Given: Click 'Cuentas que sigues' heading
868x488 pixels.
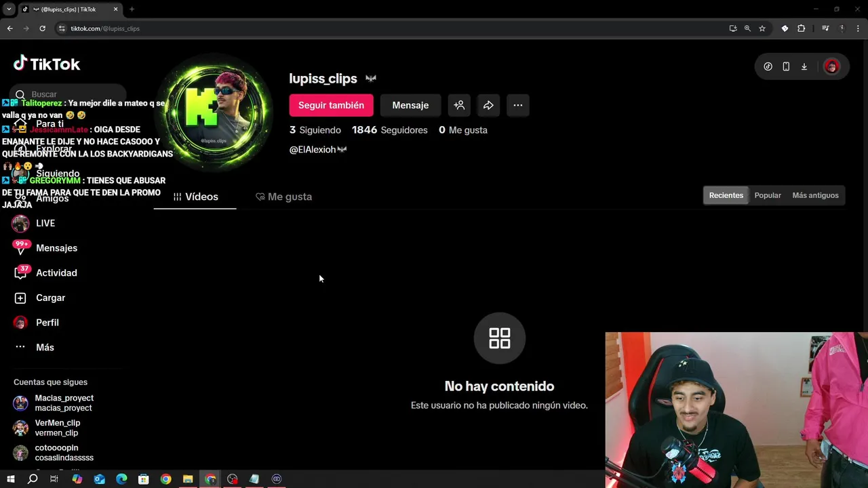Looking at the screenshot, I should 50,382.
